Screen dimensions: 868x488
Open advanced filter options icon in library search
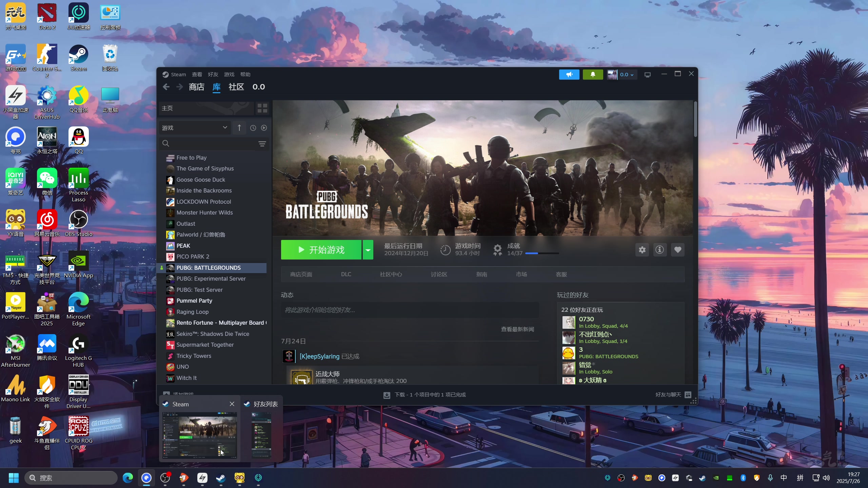(x=262, y=144)
